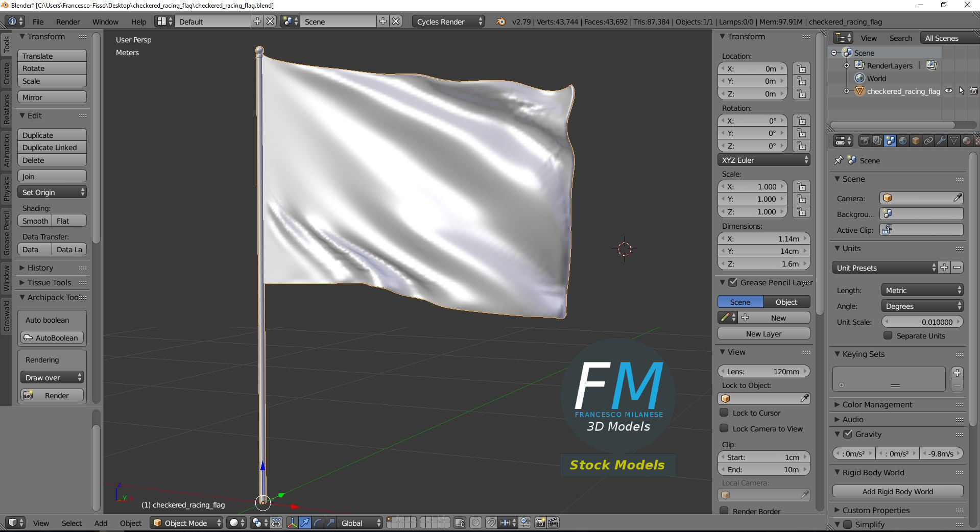Click the Duplicate Linked button
Screen dimensions: 980x532
tap(52, 147)
